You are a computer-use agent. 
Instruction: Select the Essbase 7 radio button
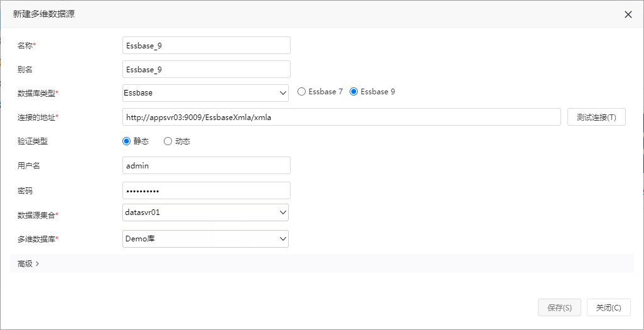pyautogui.click(x=301, y=92)
